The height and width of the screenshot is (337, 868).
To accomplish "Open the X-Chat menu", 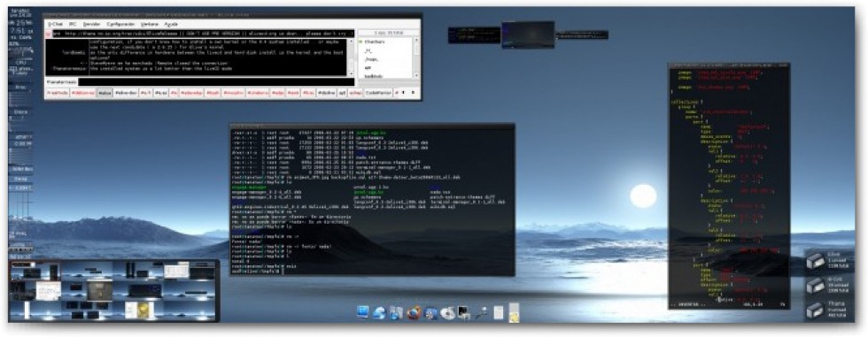I will 55,24.
